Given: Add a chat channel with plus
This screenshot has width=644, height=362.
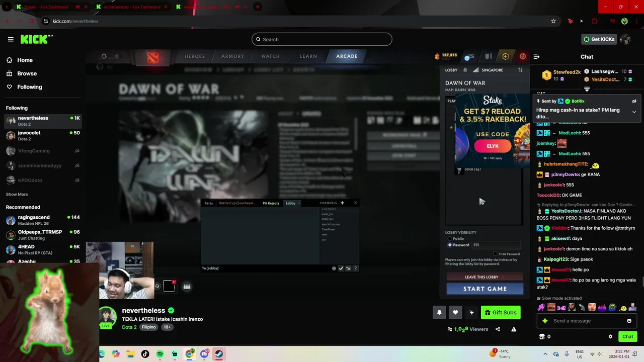Looking at the screenshot, I should click(x=342, y=203).
